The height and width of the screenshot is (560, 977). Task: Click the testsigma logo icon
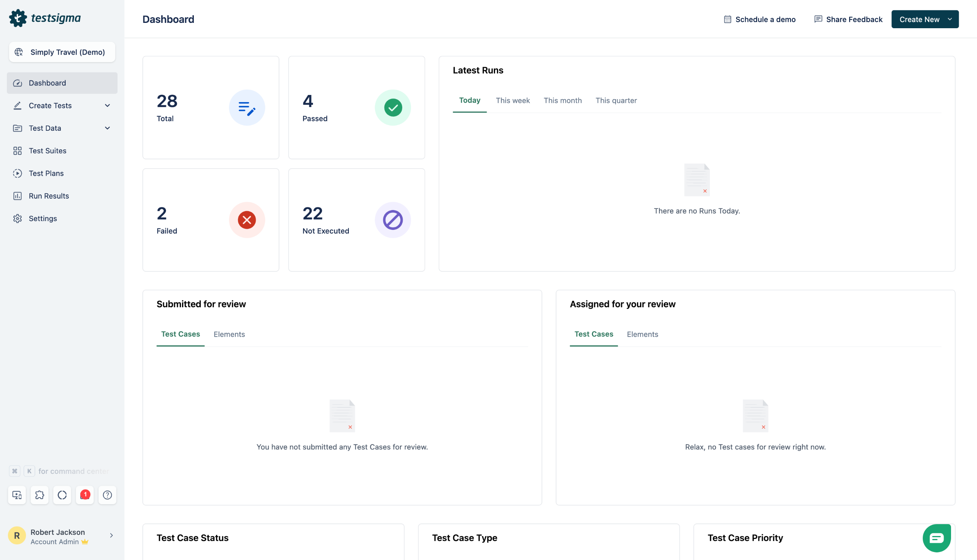(x=18, y=18)
